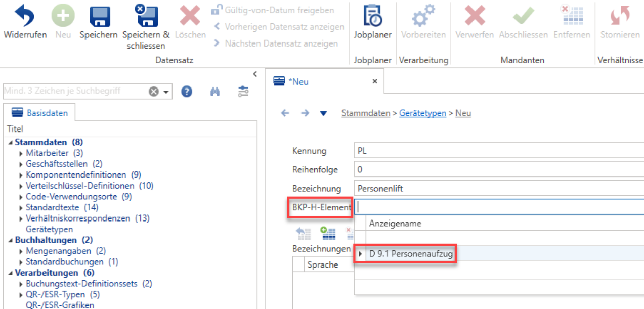The image size is (644, 309).
Task: Collapse the Stammdaten (8) tree node
Action: tap(11, 143)
